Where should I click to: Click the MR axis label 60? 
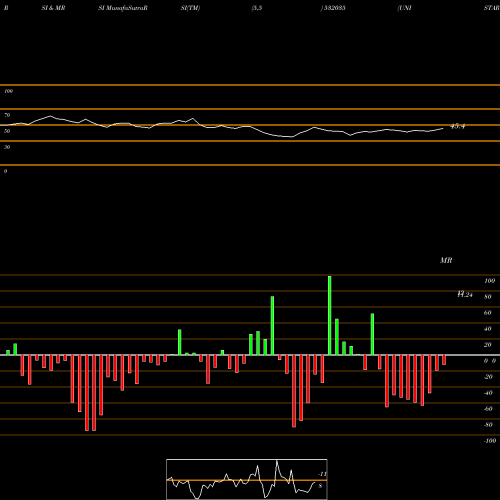tap(488, 313)
